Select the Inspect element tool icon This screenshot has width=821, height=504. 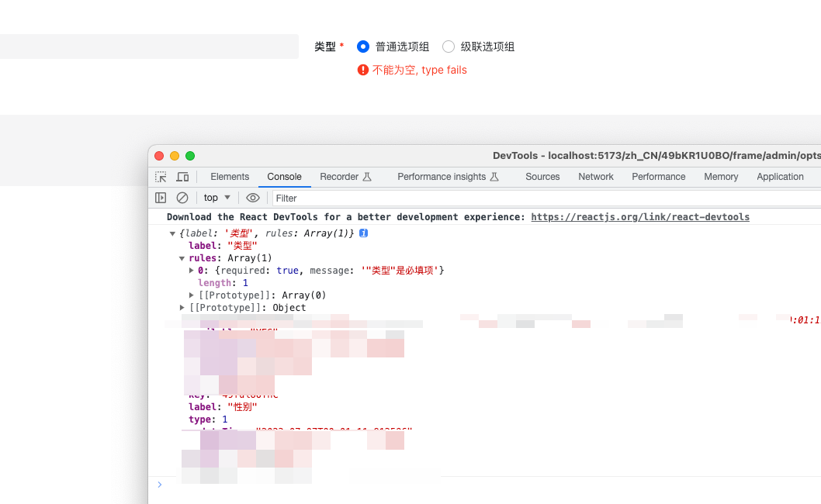(161, 177)
